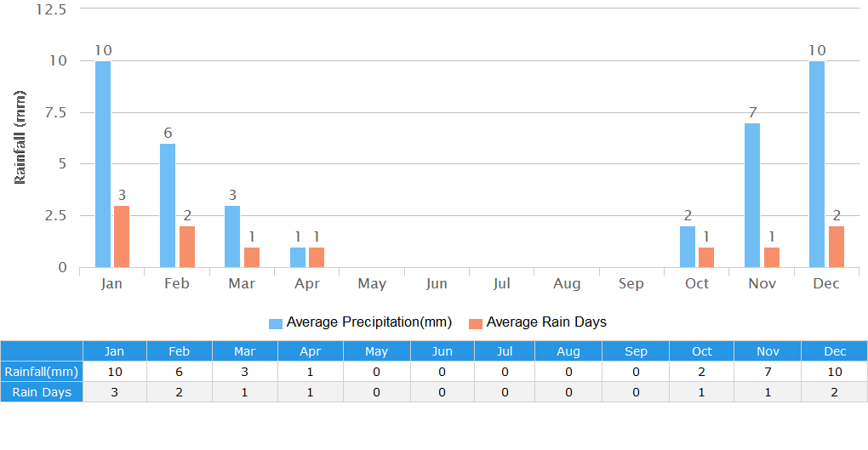Screen dimensions: 868x450
Task: Click the Jul column header in table
Action: click(505, 351)
